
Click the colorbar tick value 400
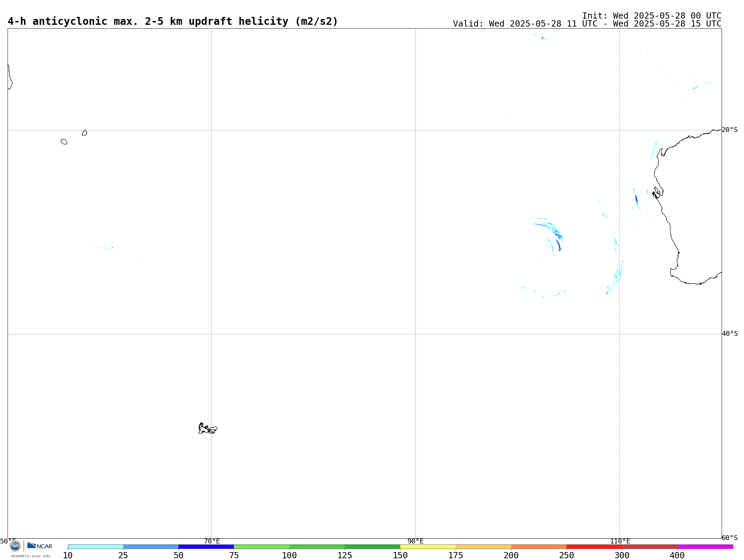tap(677, 556)
